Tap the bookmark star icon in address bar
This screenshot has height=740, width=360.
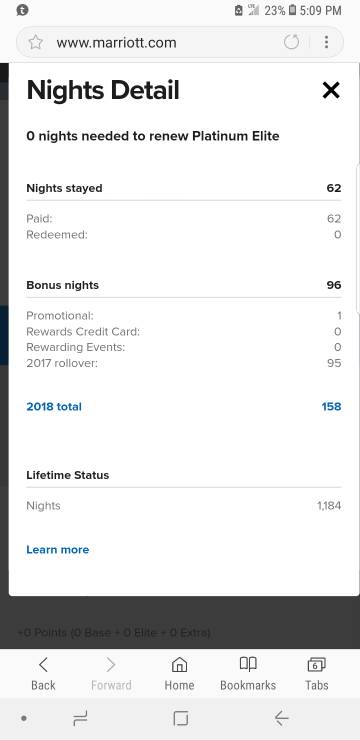(x=35, y=42)
